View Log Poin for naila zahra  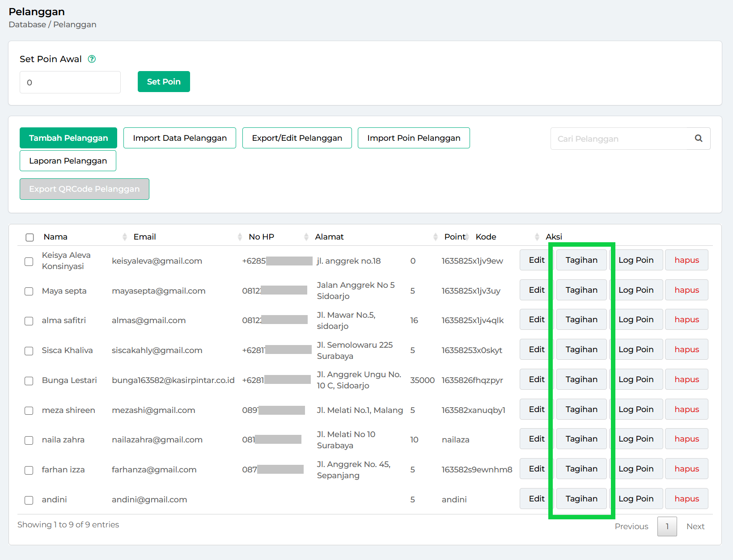636,439
